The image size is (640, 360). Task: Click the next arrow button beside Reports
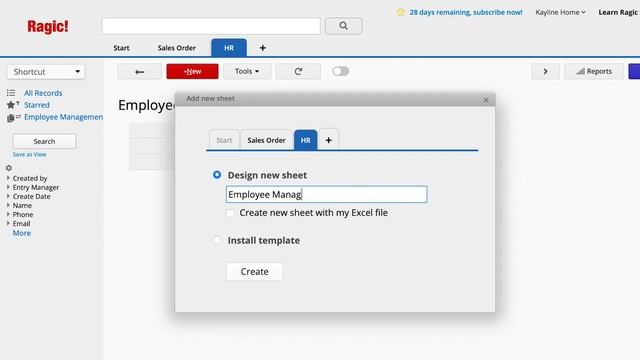click(545, 71)
